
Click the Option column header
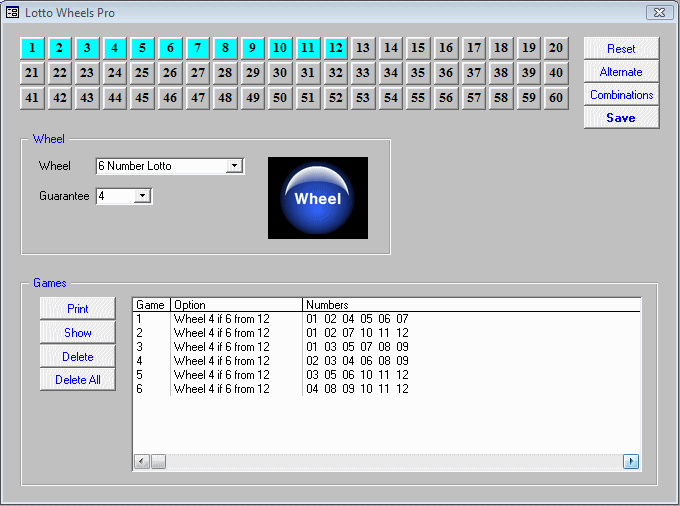tap(236, 305)
